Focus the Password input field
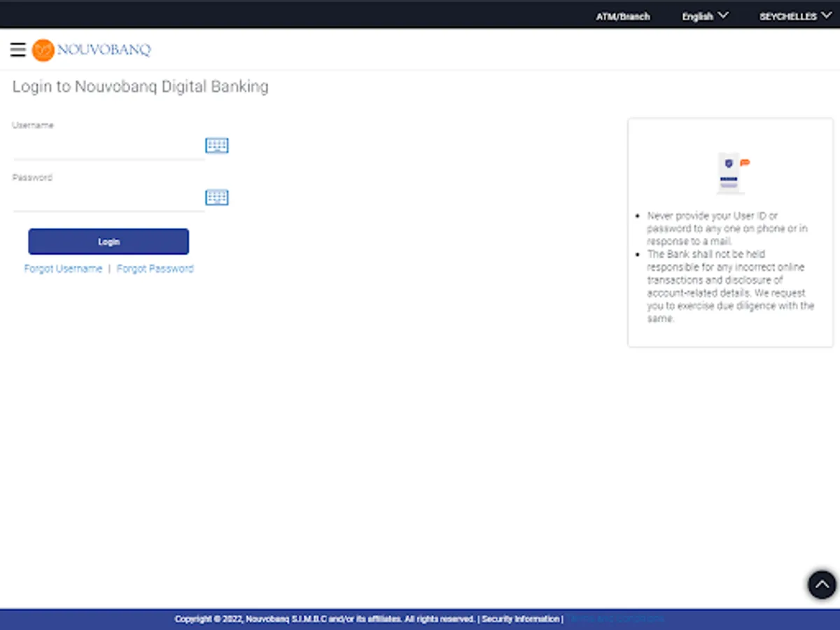 pos(108,199)
